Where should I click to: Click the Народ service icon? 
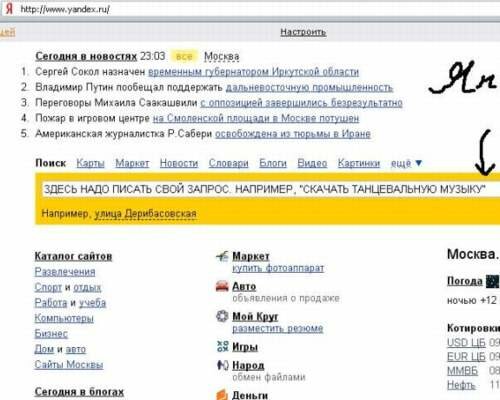(222, 365)
